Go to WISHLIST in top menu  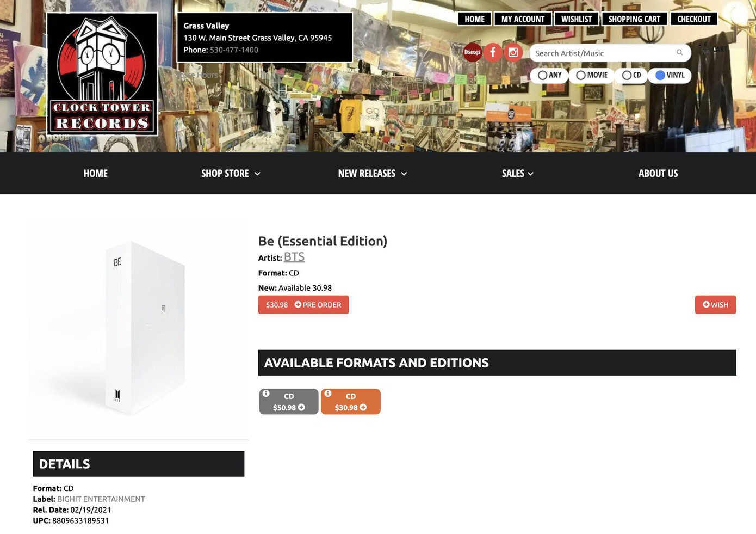(577, 19)
